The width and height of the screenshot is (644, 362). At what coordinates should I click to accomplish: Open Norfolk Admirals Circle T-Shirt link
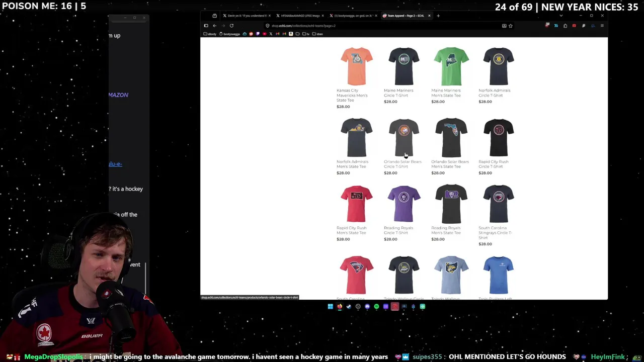495,93
